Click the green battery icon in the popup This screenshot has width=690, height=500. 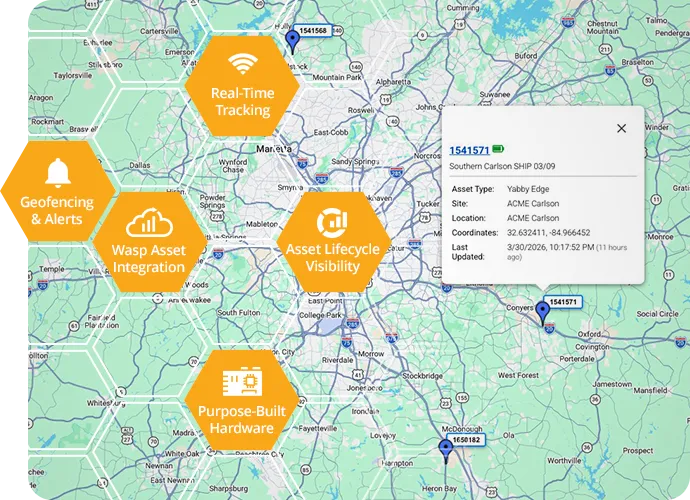point(498,150)
